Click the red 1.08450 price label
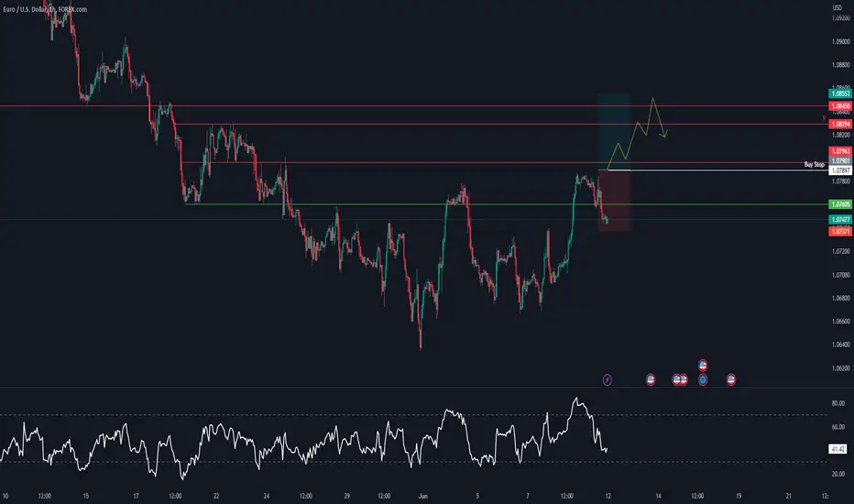This screenshot has height=504, width=854. (840, 106)
